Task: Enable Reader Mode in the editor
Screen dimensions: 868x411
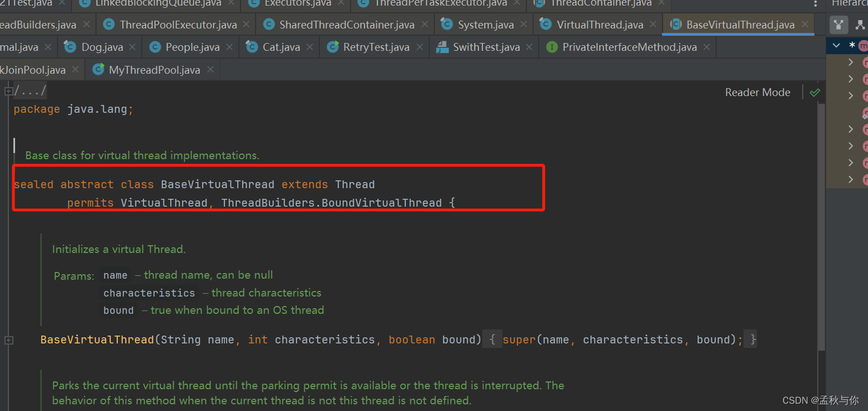Action: (757, 92)
